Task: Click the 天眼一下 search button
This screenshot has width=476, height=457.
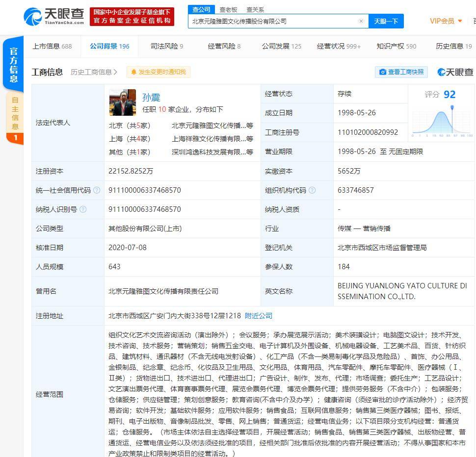Action: click(x=386, y=21)
